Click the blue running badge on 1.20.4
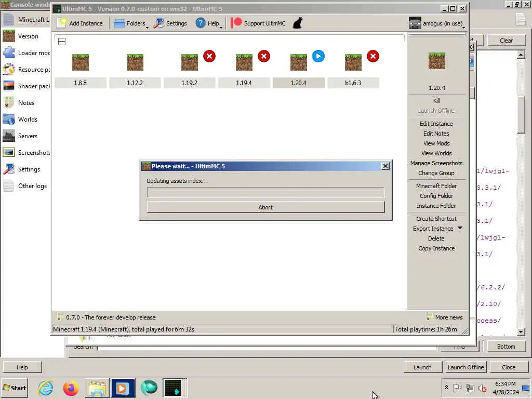The height and width of the screenshot is (399, 532). [318, 56]
